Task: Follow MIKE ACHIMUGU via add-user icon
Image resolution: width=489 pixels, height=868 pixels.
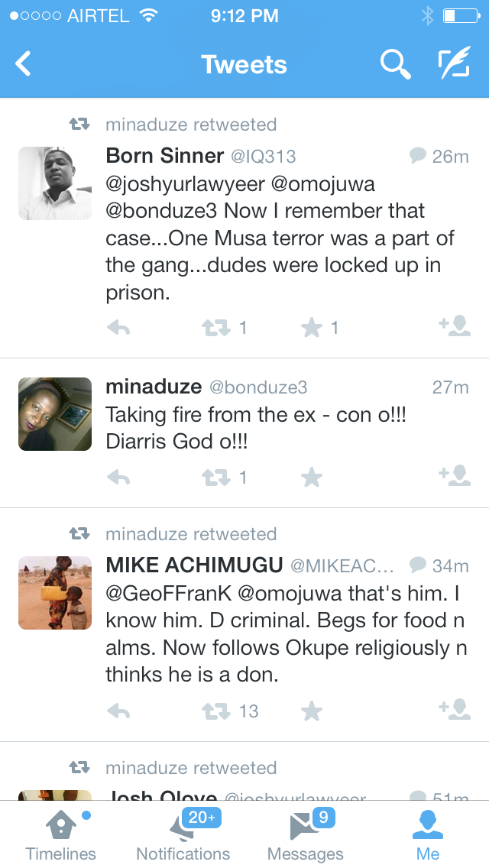Action: pos(455,711)
